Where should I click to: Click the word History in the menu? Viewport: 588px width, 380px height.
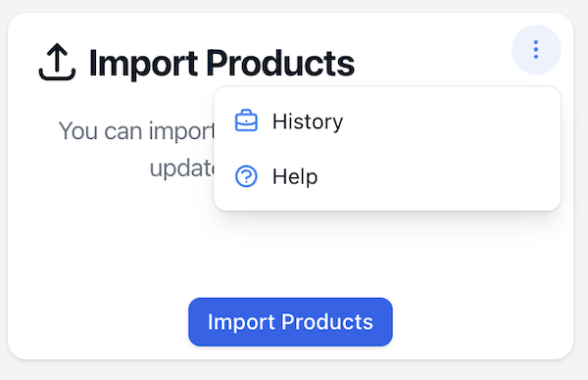[x=308, y=121]
